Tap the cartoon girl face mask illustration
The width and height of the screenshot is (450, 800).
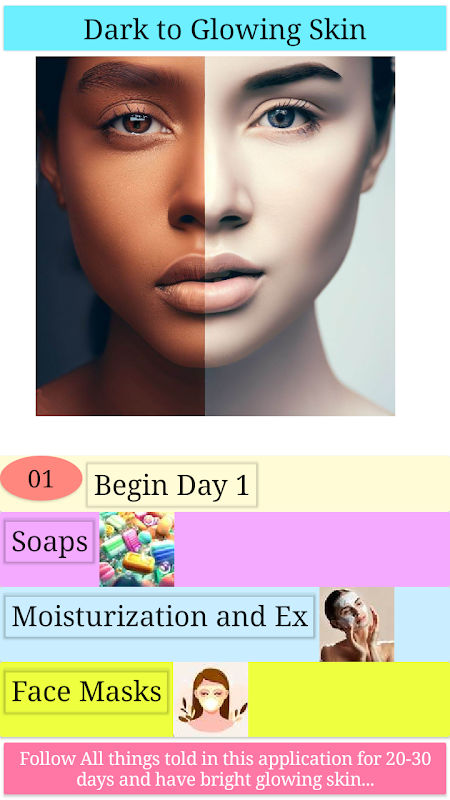(x=211, y=699)
